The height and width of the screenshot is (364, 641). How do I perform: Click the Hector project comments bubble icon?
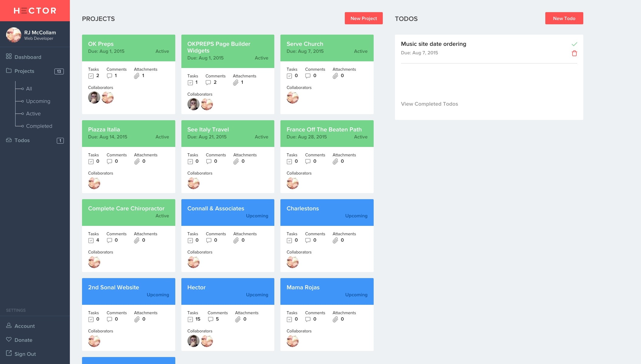[x=211, y=319]
